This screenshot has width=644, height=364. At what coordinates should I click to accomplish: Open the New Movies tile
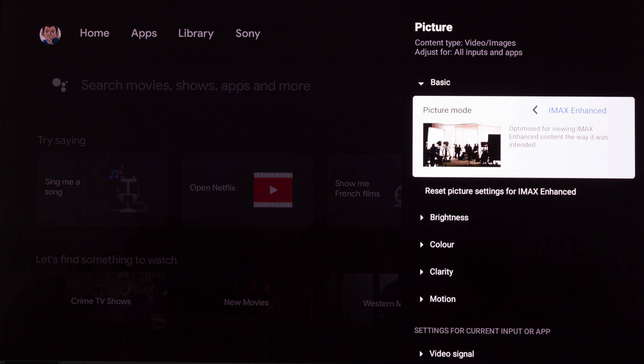point(246,302)
